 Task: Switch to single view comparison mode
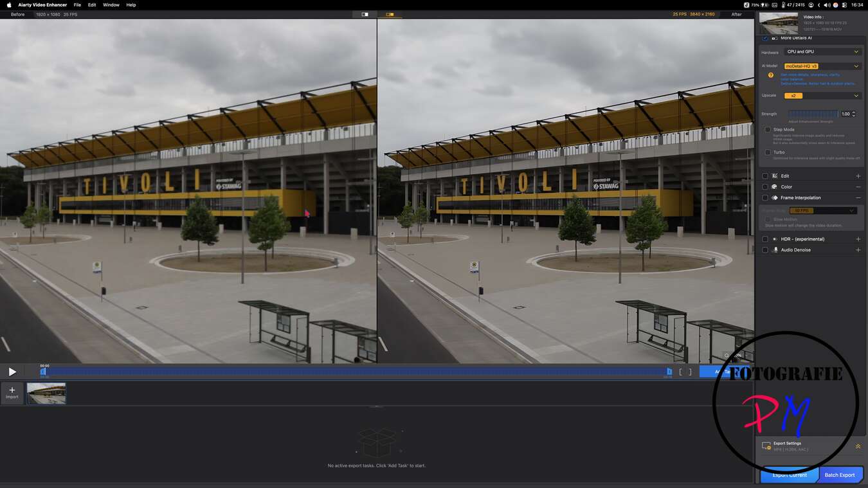pos(365,14)
